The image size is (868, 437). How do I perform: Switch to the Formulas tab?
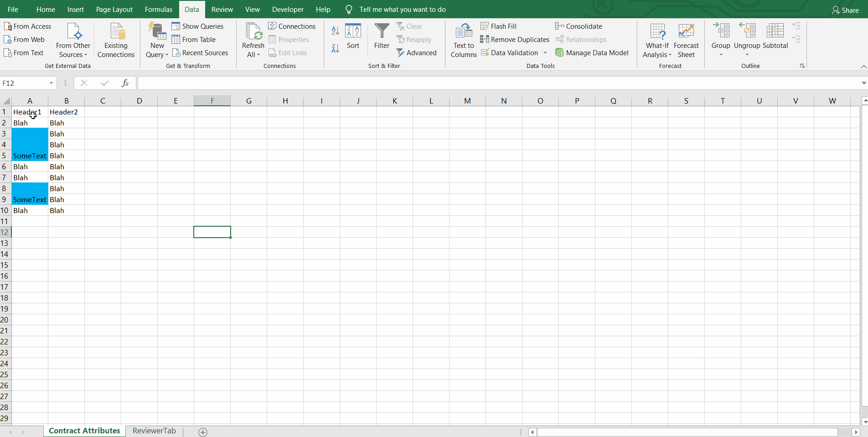[x=158, y=9]
